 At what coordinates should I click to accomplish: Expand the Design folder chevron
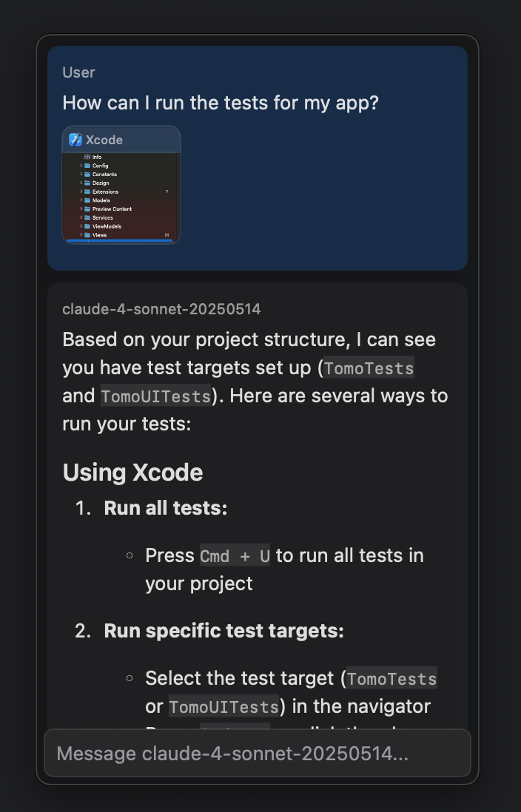tap(81, 183)
